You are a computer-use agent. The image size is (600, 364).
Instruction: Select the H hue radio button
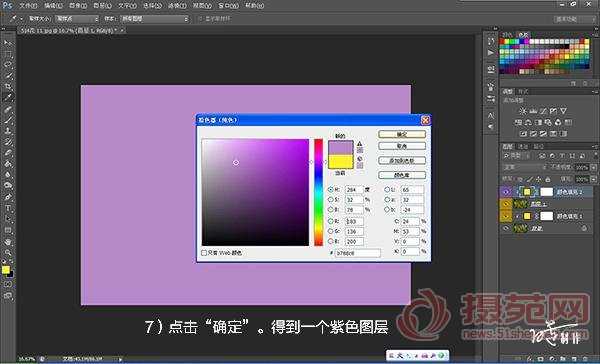331,189
